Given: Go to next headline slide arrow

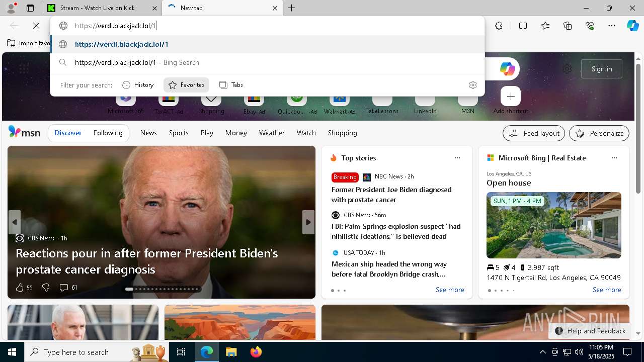Looking at the screenshot, I should 308,222.
